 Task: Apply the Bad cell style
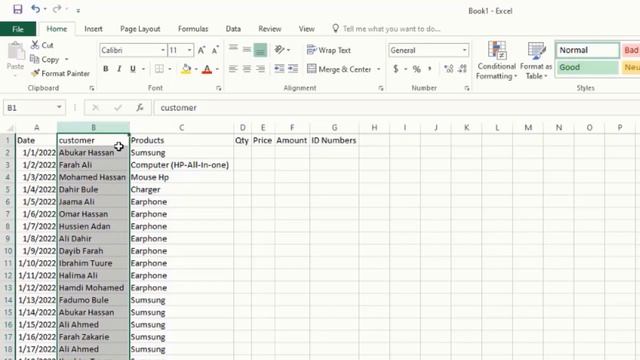coord(631,50)
